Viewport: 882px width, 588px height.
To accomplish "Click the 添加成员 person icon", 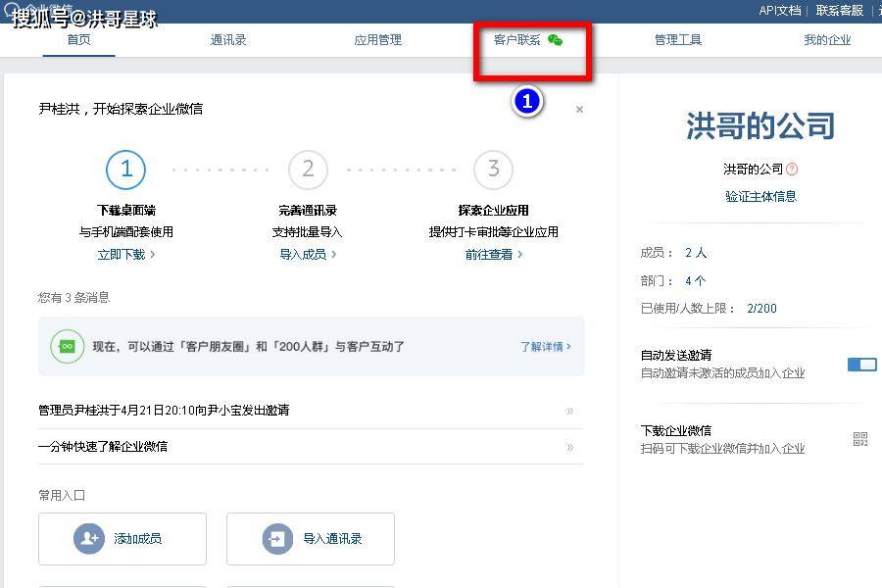I will pos(89,538).
